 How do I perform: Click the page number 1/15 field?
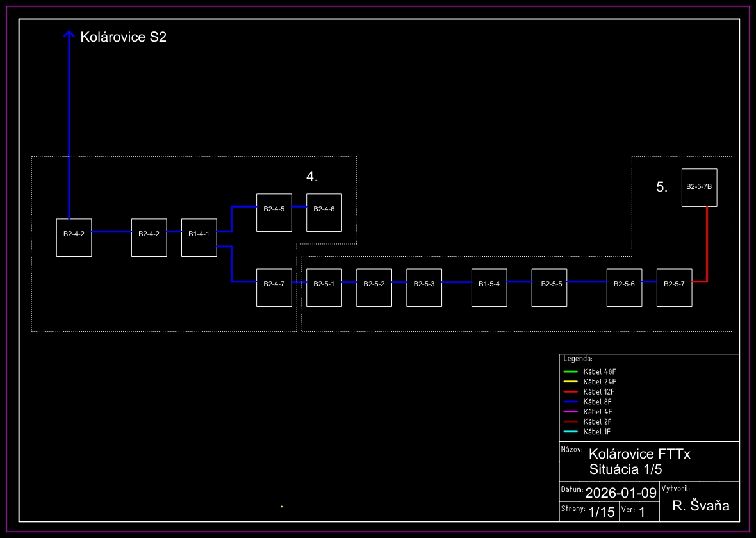pyautogui.click(x=601, y=512)
